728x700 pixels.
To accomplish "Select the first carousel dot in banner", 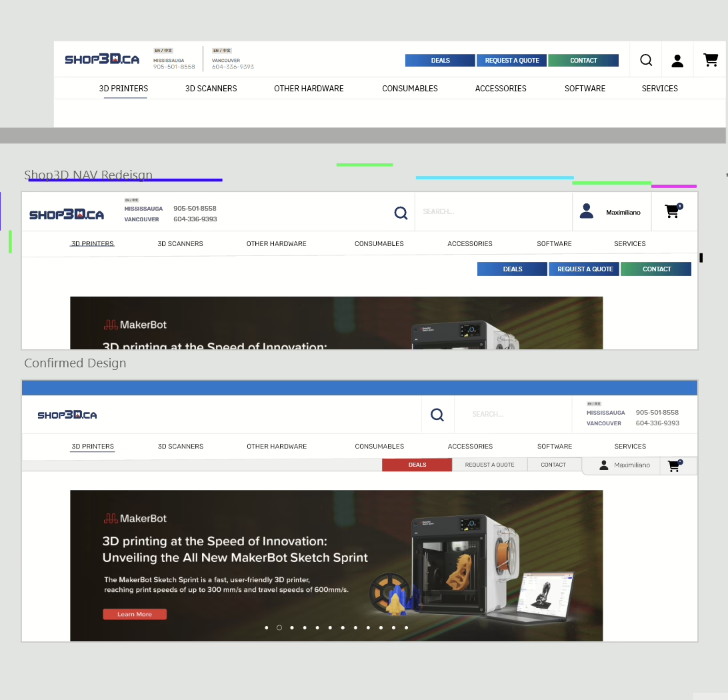I will [x=267, y=627].
